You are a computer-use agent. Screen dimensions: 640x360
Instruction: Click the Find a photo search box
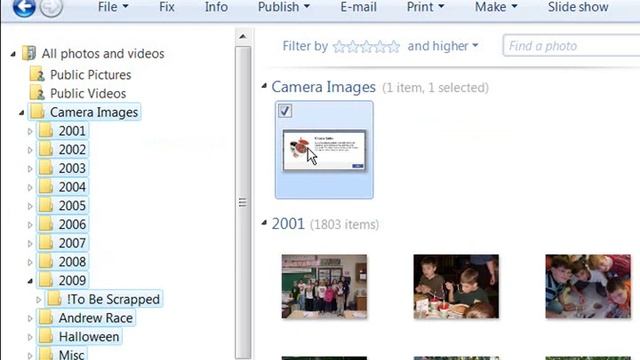tap(571, 46)
